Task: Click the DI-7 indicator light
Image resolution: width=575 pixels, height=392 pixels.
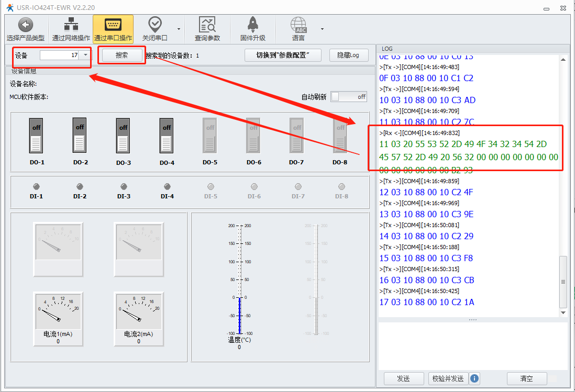Action: (x=298, y=186)
